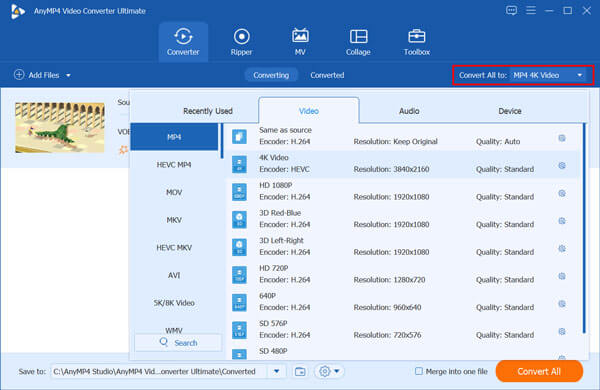The height and width of the screenshot is (390, 600).
Task: Click the 4K Video format icon
Action: [x=239, y=164]
